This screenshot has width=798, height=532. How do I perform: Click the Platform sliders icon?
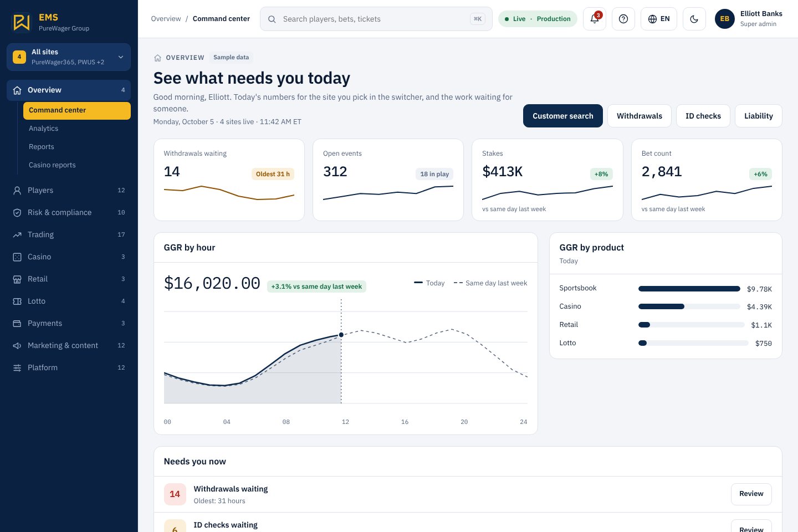click(17, 367)
